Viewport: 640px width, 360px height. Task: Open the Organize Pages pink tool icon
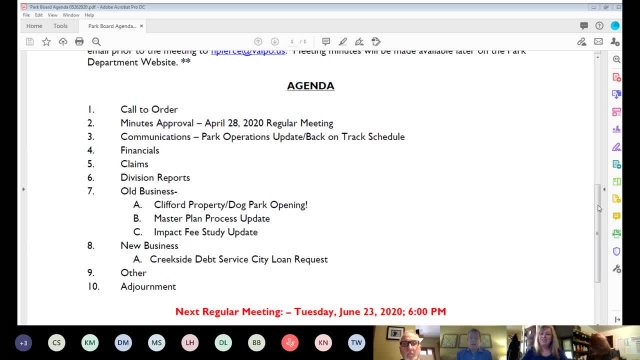point(616,112)
